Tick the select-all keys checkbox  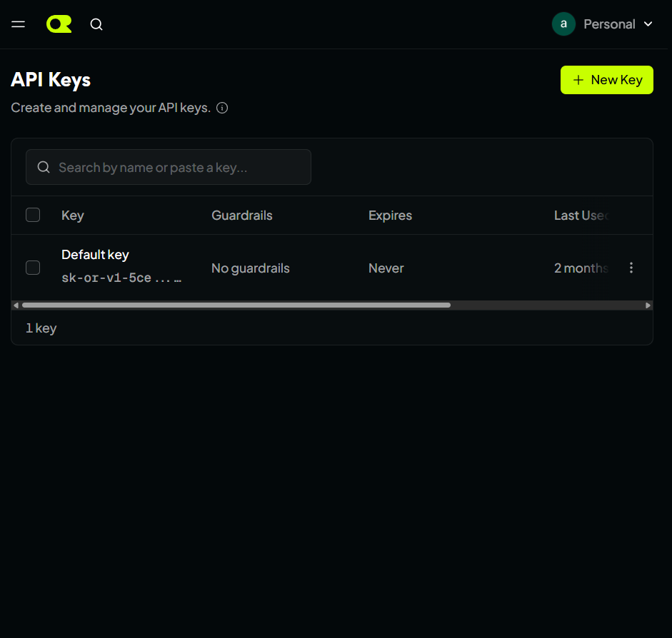33,215
